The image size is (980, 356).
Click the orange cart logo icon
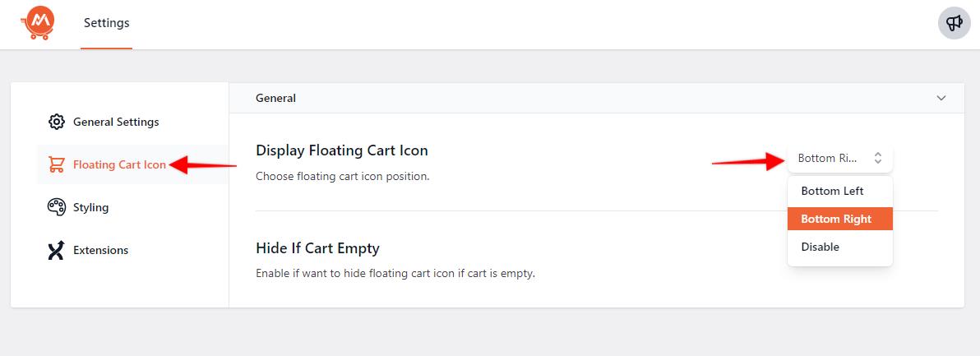(38, 23)
